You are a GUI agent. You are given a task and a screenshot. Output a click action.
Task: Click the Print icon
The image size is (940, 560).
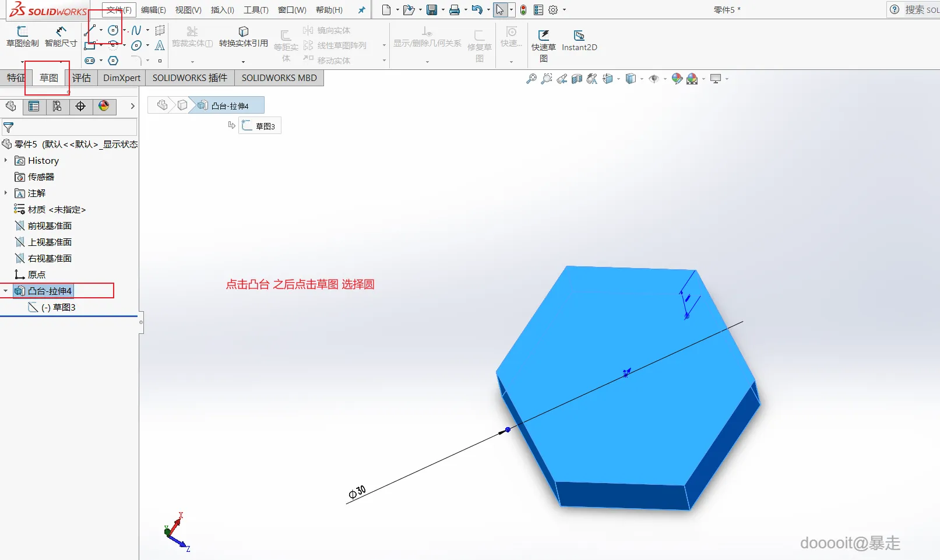pyautogui.click(x=455, y=10)
